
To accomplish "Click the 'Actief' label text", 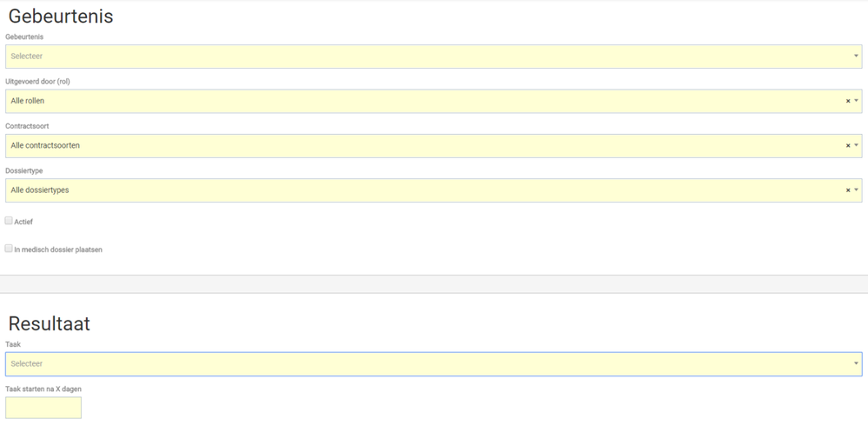I will (x=23, y=223).
